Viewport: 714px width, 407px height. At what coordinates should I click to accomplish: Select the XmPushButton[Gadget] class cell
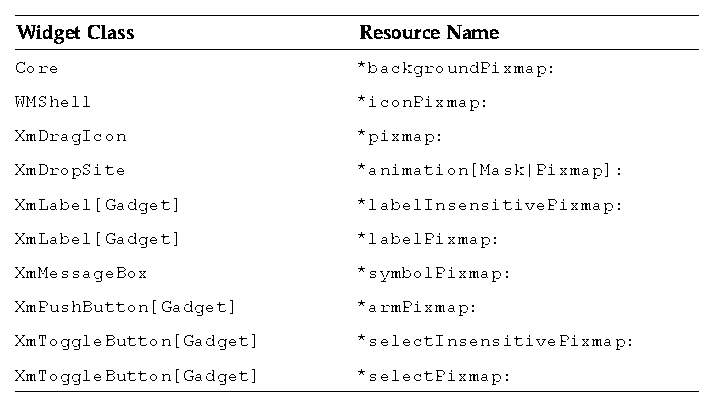125,307
